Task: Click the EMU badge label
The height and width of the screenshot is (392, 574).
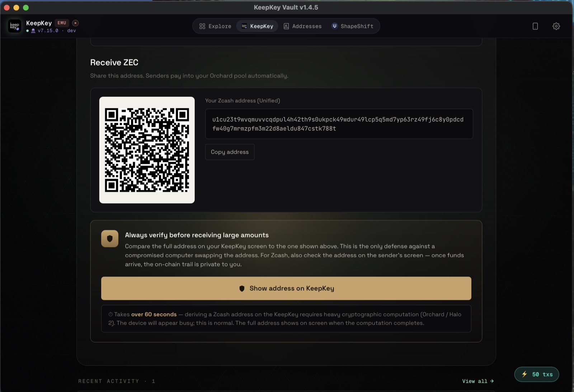Action: tap(62, 23)
